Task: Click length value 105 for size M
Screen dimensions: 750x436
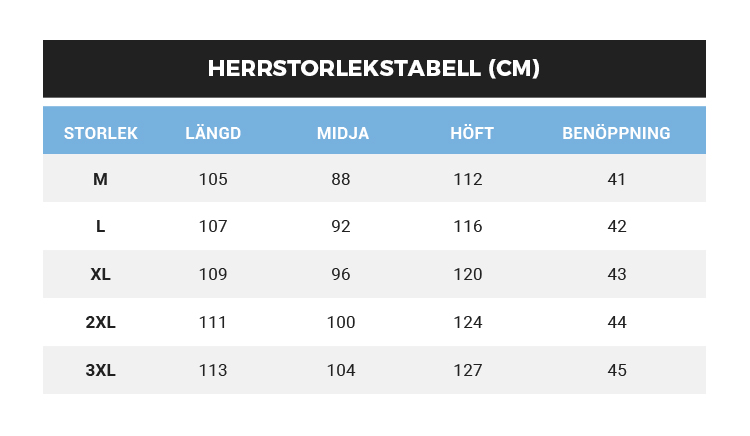Action: (213, 180)
